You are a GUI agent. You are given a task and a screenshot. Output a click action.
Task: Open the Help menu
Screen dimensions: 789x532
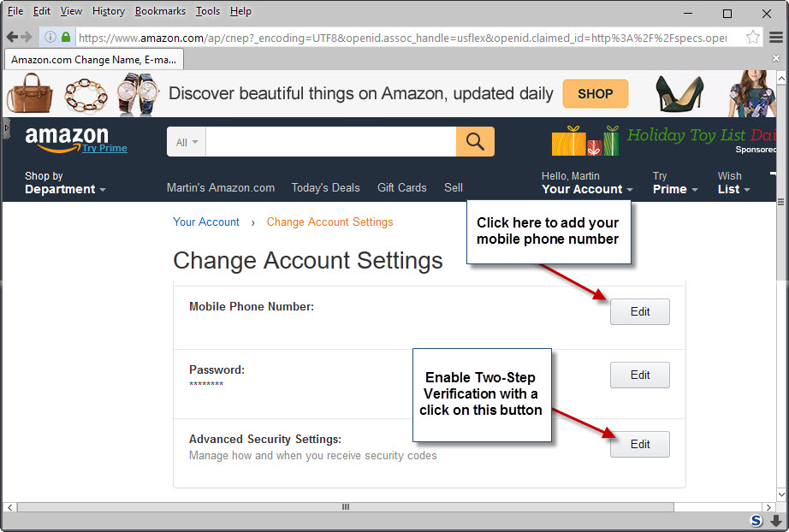point(240,11)
